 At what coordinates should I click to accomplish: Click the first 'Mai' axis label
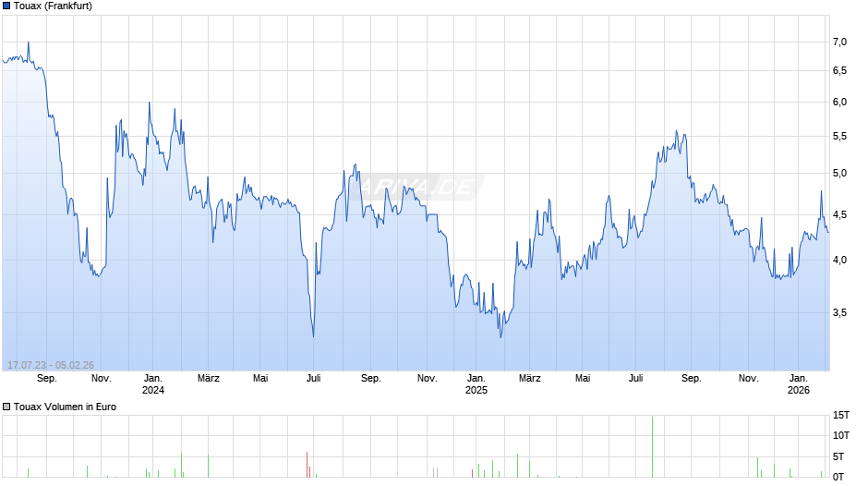click(260, 379)
